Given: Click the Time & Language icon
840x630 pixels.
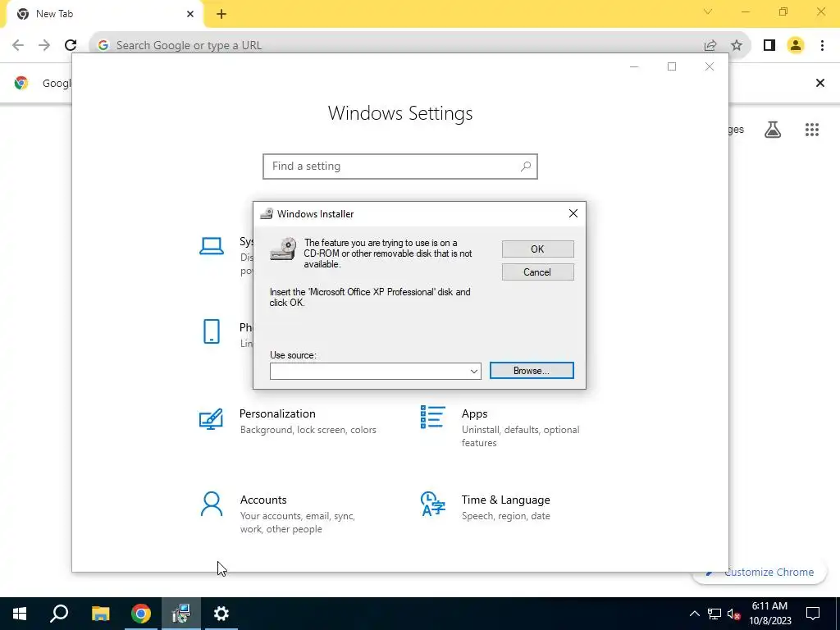Looking at the screenshot, I should pos(433,504).
